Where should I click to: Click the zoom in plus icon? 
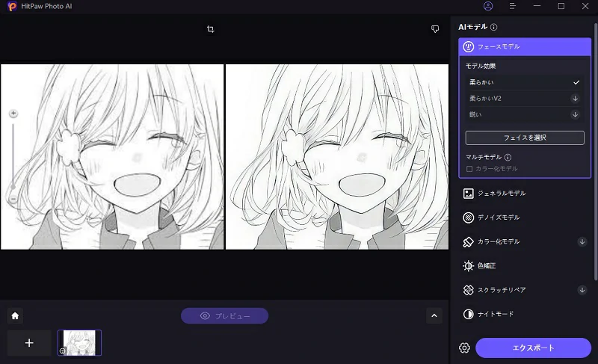point(13,113)
